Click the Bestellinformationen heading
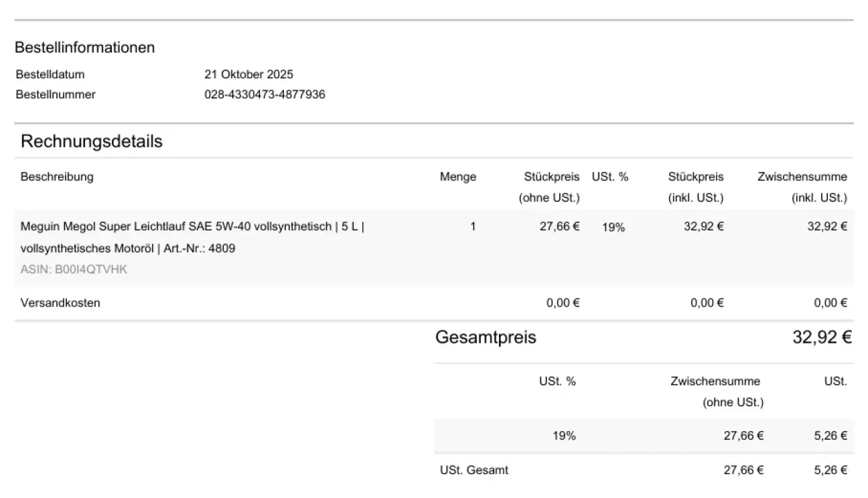This screenshot has height=498, width=868. [x=84, y=48]
